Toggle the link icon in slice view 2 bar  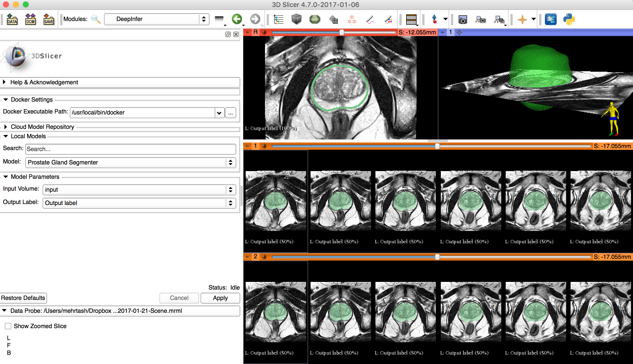[264, 257]
